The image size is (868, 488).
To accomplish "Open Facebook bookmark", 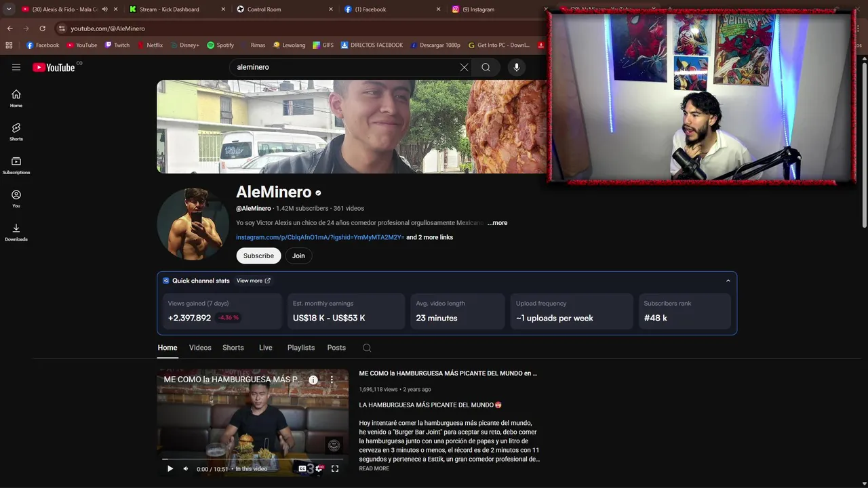I will (43, 45).
